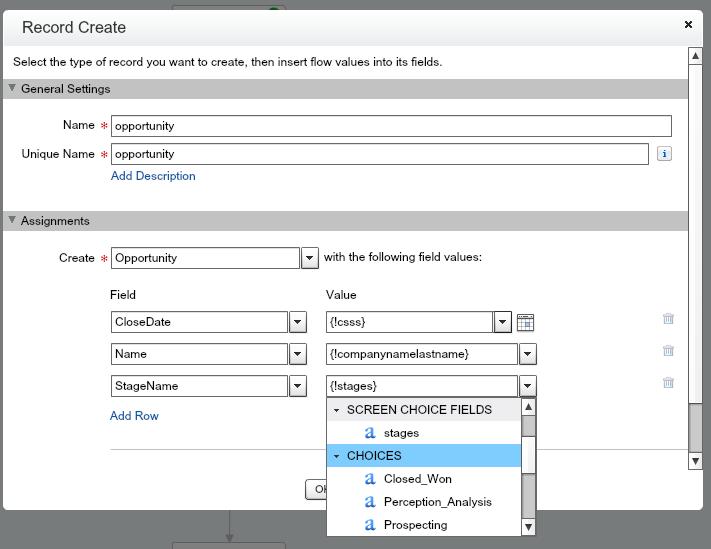Collapse the General Settings section
Screen dimensions: 711x549
tap(13, 88)
